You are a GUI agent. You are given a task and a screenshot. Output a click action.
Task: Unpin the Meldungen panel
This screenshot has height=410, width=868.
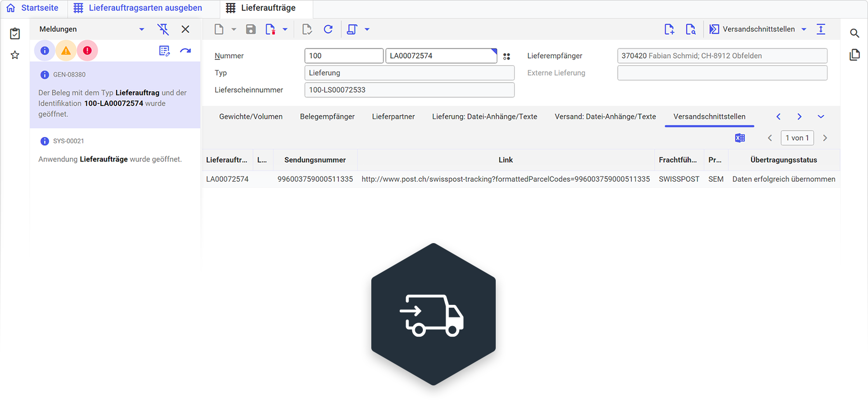point(163,29)
